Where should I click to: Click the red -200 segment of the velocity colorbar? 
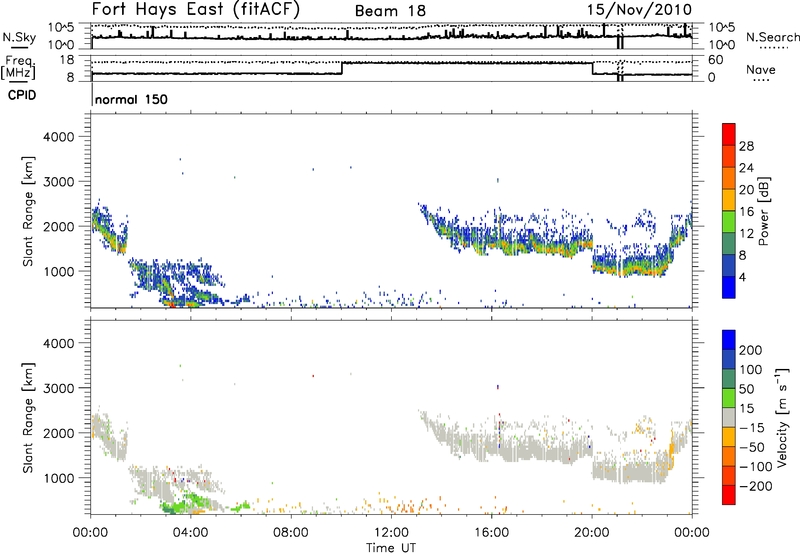pos(729,495)
